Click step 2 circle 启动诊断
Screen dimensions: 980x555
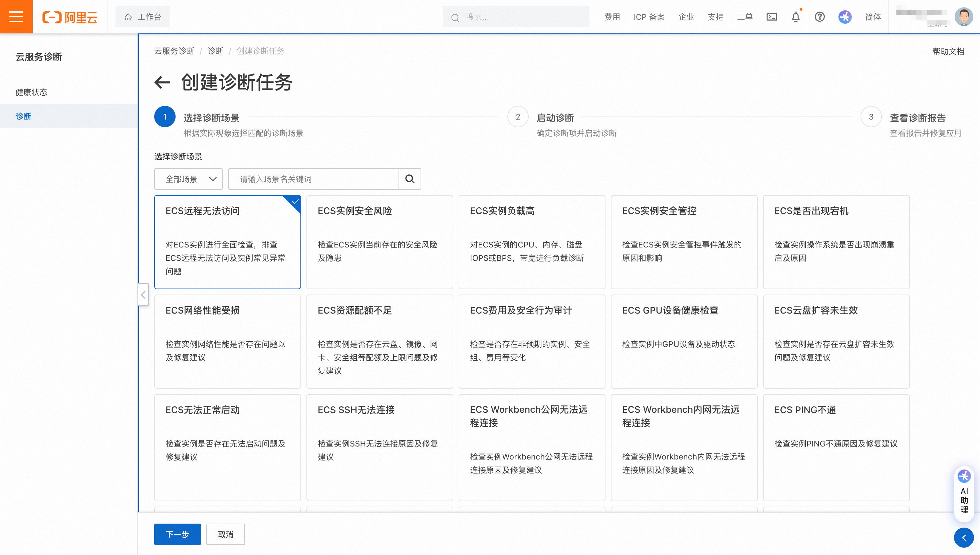pos(518,117)
